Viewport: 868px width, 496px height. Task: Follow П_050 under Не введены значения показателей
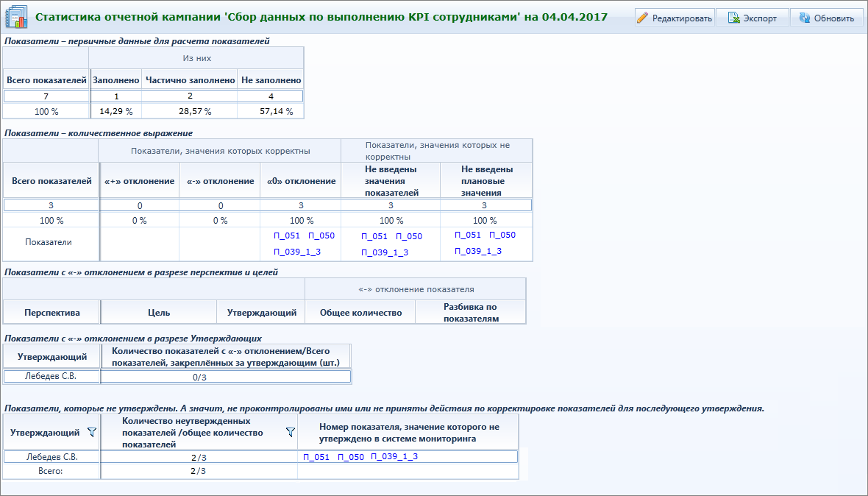(x=409, y=236)
